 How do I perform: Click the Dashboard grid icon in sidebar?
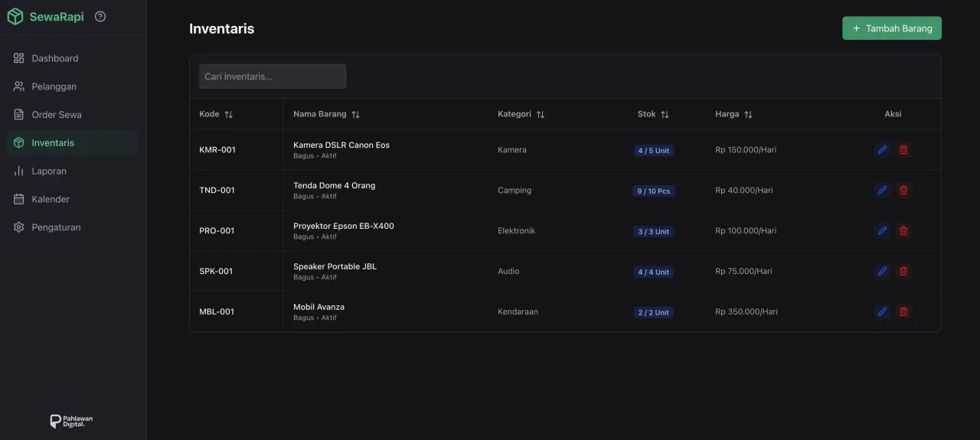pyautogui.click(x=19, y=58)
